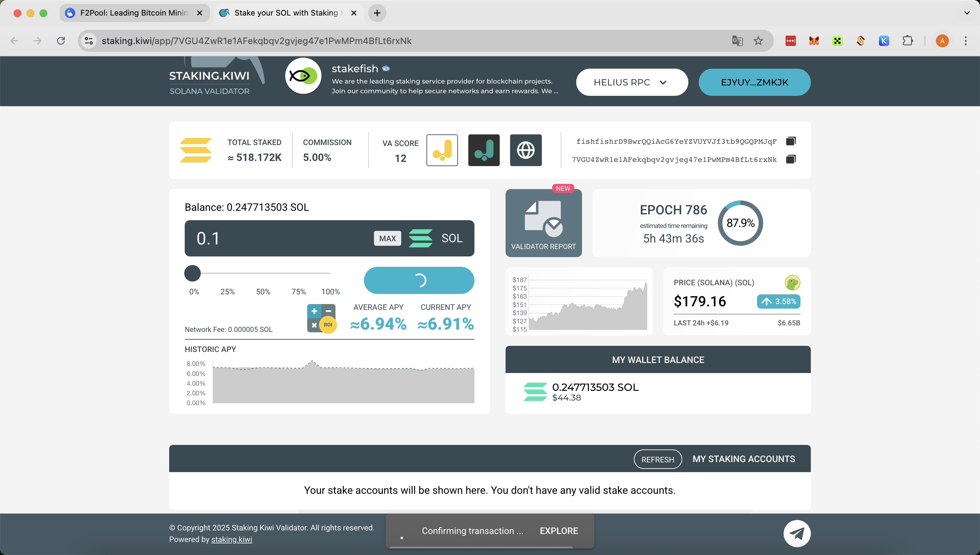Open the Telegram chat button
This screenshot has height=555, width=980.
click(x=797, y=533)
